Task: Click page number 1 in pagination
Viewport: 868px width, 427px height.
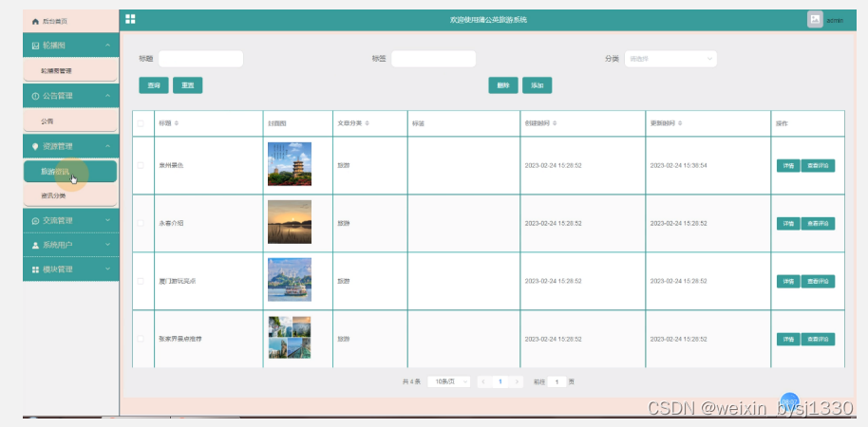Action: 500,381
